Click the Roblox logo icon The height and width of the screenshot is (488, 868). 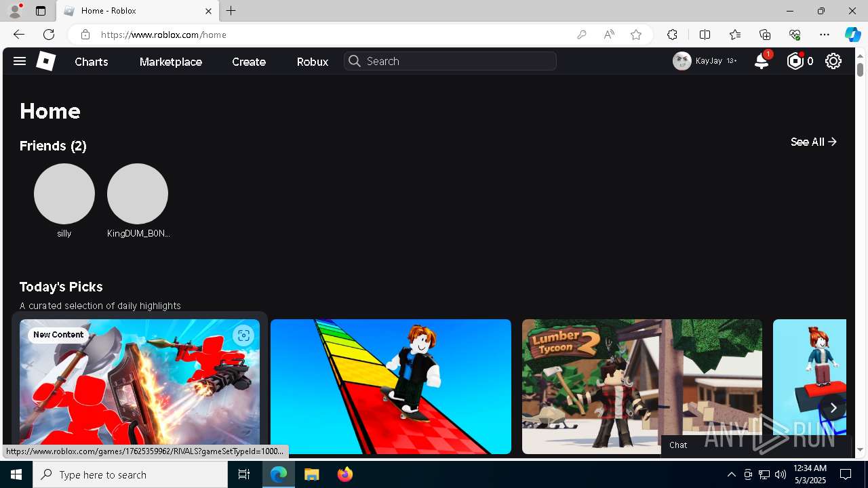[x=45, y=61]
